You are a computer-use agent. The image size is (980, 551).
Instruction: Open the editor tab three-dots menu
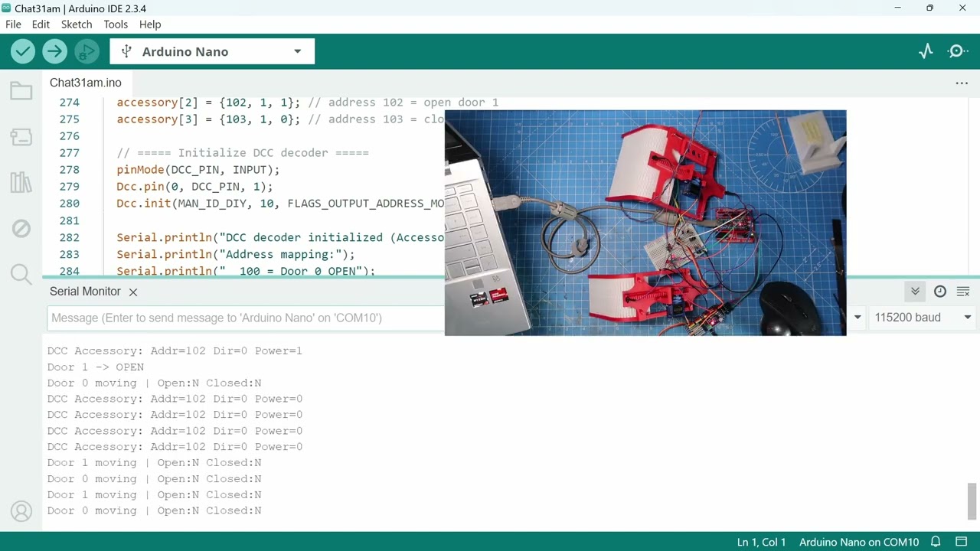pos(962,83)
